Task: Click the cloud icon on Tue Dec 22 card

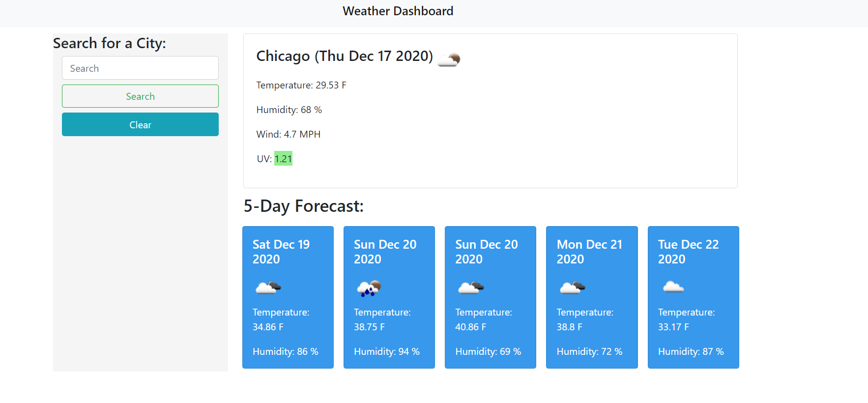Action: click(673, 287)
